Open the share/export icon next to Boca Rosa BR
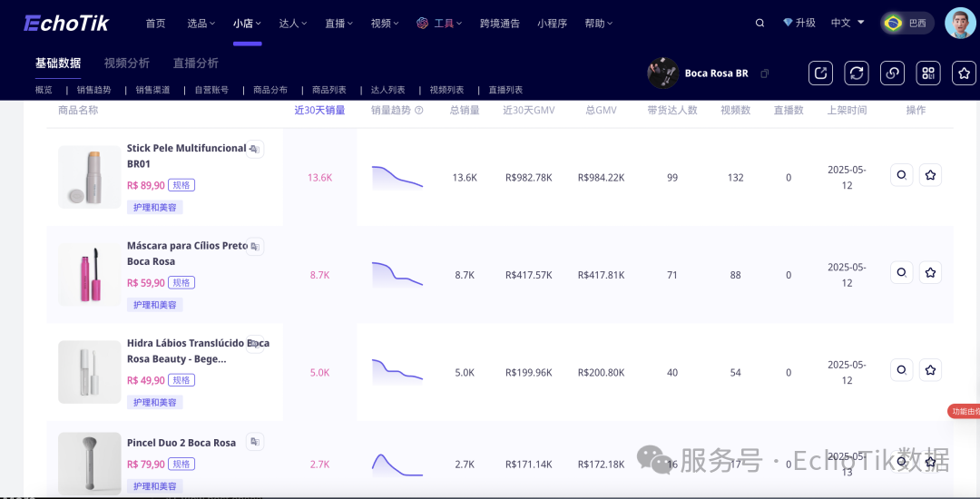980x499 pixels. click(820, 73)
